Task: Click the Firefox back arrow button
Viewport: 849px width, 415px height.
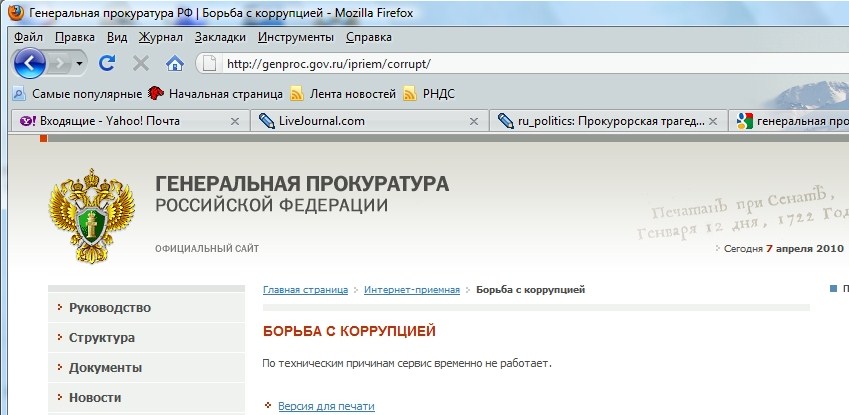Action: coord(31,63)
